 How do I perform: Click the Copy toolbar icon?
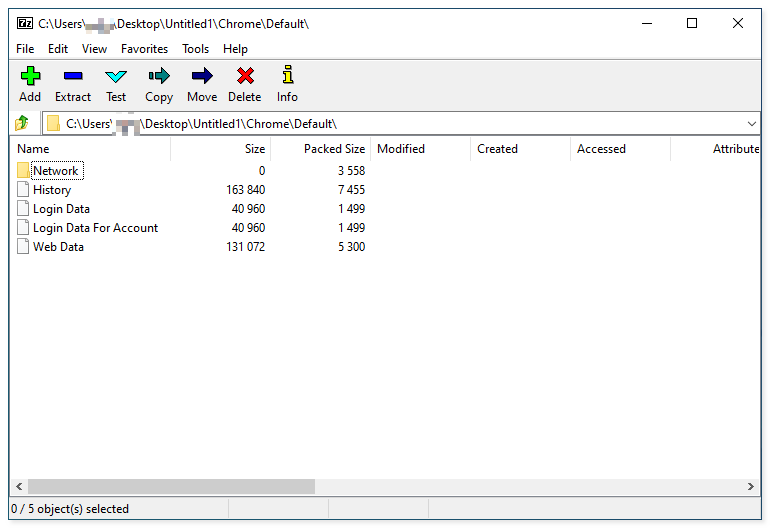[159, 76]
